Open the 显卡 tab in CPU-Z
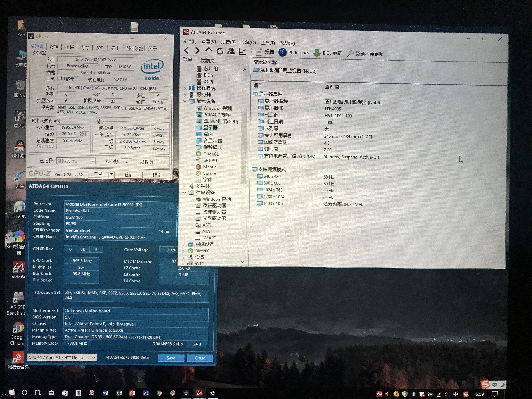Image resolution: width=532 pixels, height=399 pixels. (x=115, y=48)
